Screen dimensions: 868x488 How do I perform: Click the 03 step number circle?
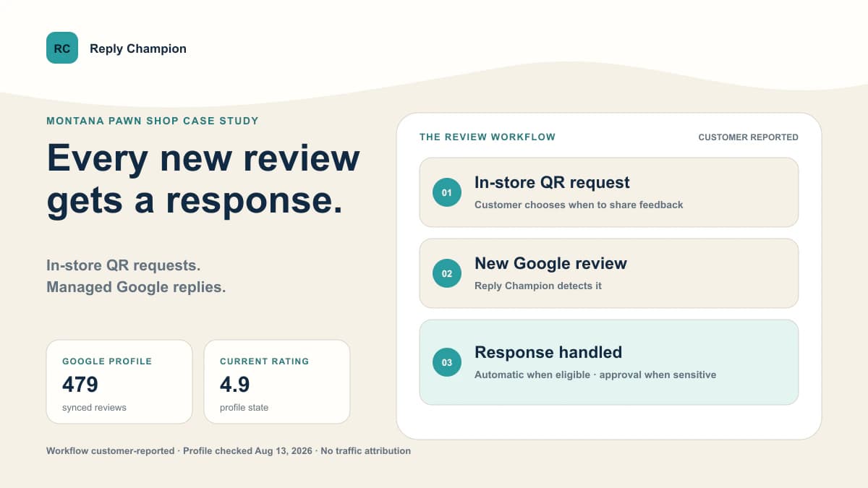click(447, 362)
